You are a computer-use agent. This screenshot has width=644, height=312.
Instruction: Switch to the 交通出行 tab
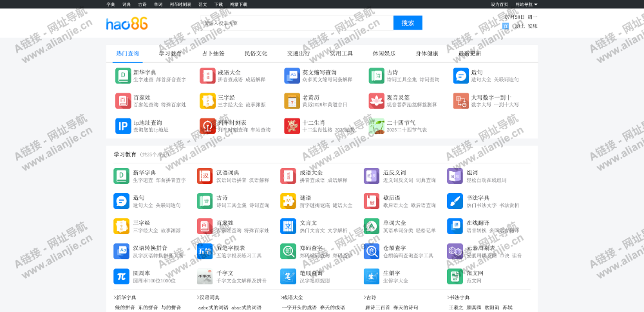tap(299, 53)
